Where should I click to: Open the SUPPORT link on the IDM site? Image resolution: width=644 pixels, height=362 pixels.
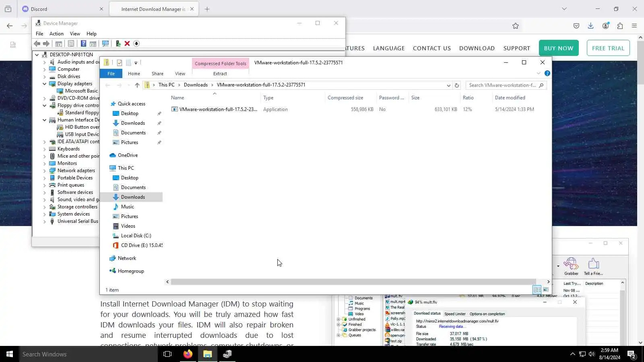click(x=517, y=48)
